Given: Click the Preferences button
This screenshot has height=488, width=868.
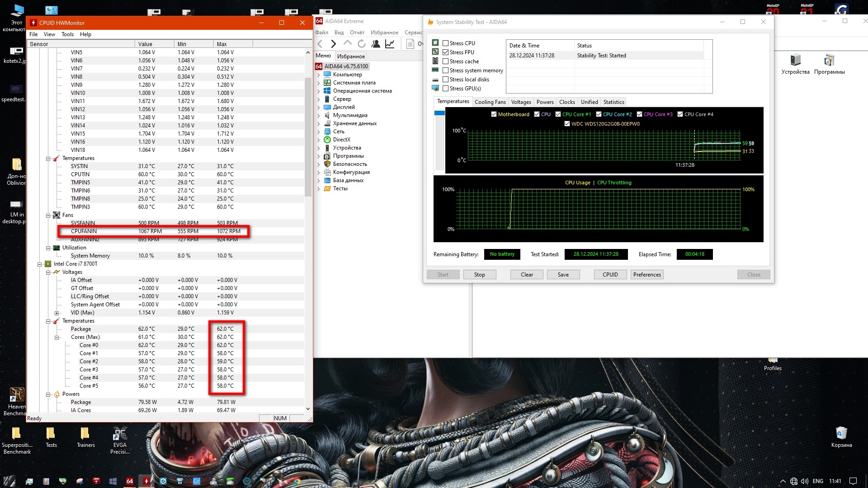Looking at the screenshot, I should pyautogui.click(x=646, y=275).
